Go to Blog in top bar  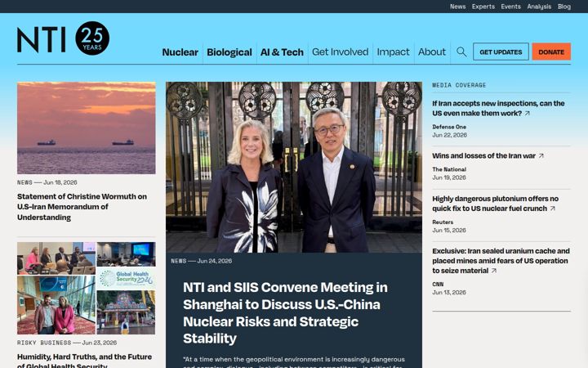coord(564,7)
